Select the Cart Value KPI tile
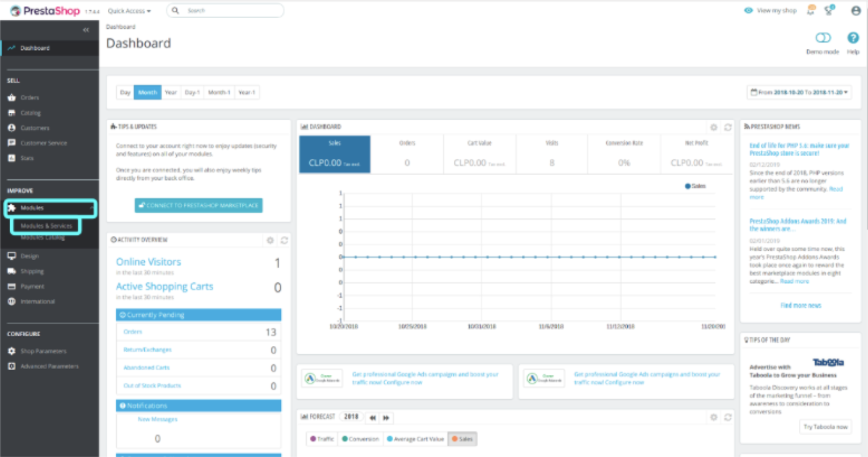 click(x=479, y=154)
